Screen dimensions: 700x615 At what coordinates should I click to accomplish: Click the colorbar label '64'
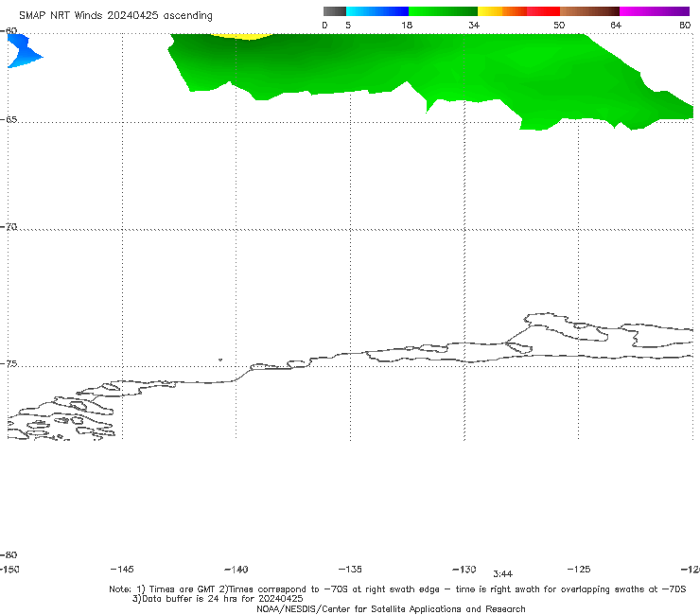616,25
